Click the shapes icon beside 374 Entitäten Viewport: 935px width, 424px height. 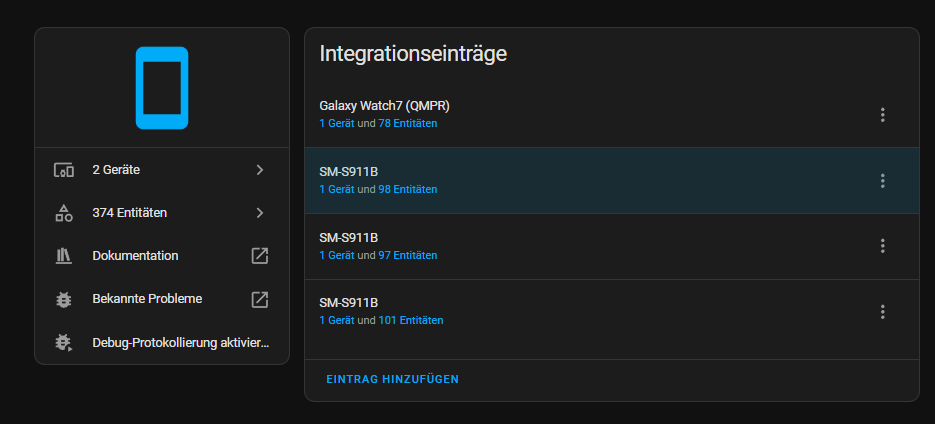(64, 213)
